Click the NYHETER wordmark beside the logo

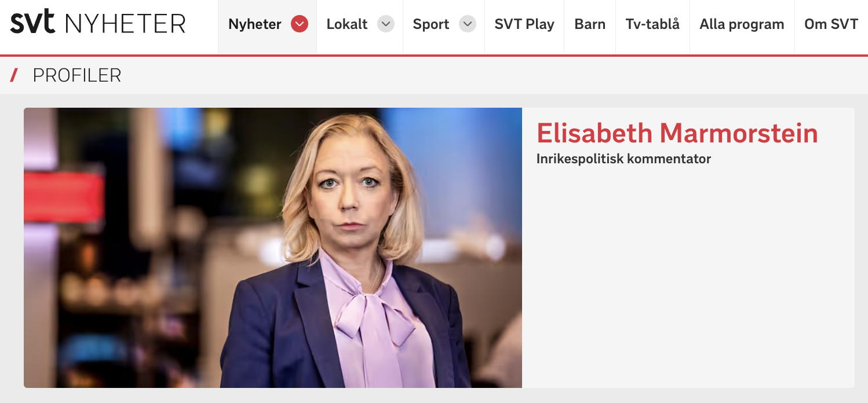click(x=125, y=24)
